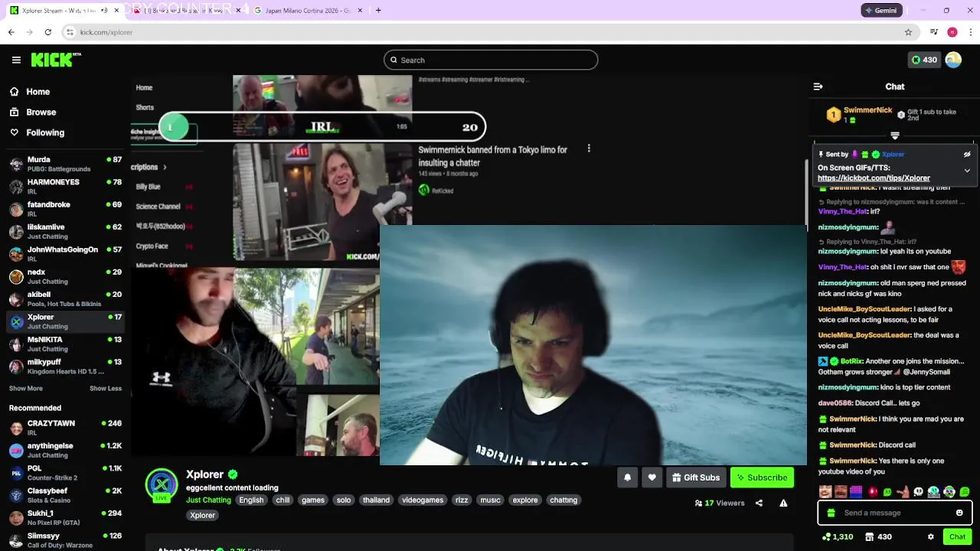Select the red glowing orb emote

[x=872, y=492]
